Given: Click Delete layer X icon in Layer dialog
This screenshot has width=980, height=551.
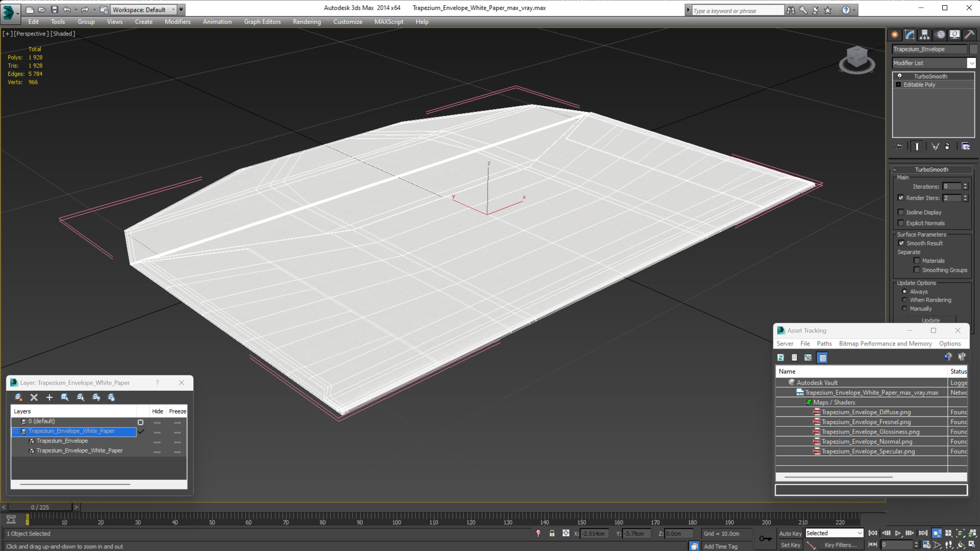Looking at the screenshot, I should (x=34, y=398).
